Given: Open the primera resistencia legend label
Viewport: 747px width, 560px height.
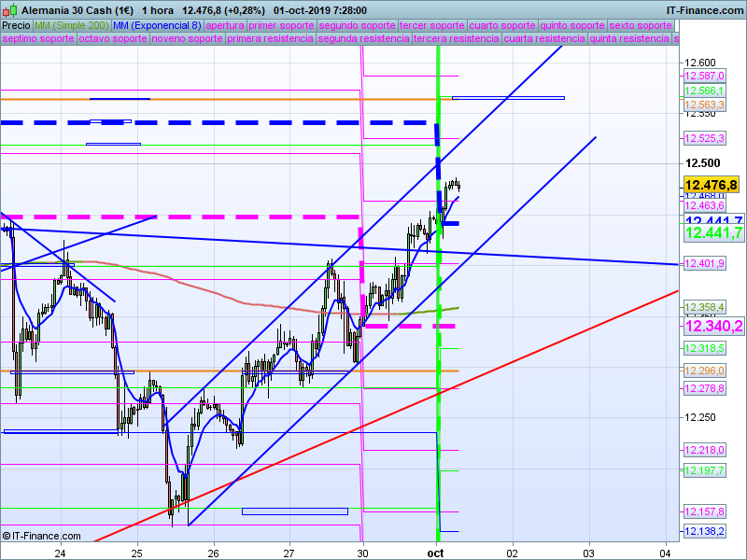Looking at the screenshot, I should (x=270, y=38).
